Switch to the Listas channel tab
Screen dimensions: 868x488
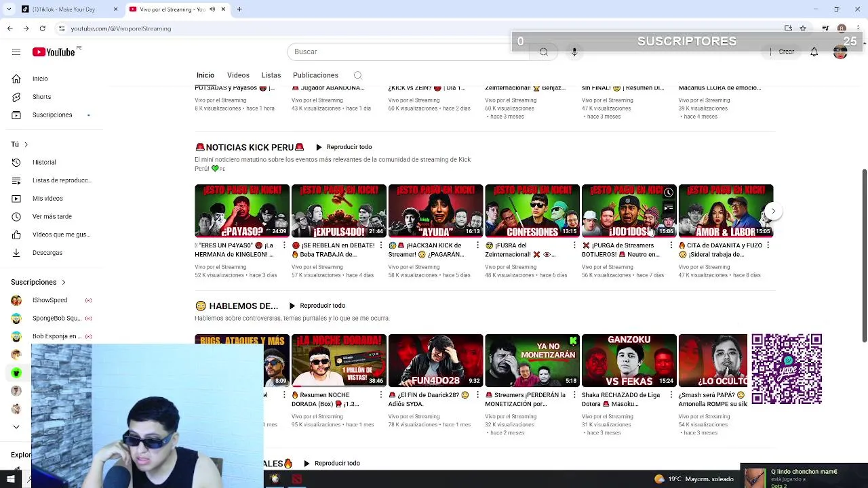[x=271, y=75]
